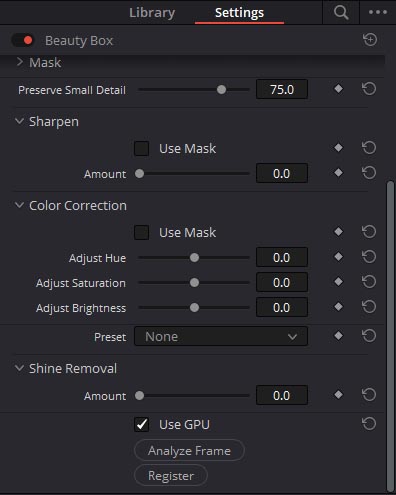Click the Analyze Frame button
Viewport: 396px width, 495px height.
tap(189, 450)
